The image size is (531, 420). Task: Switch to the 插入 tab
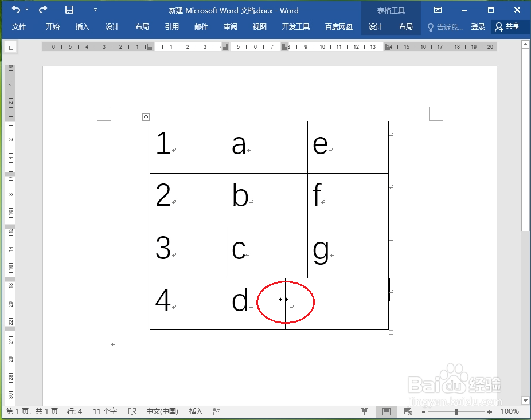click(83, 27)
